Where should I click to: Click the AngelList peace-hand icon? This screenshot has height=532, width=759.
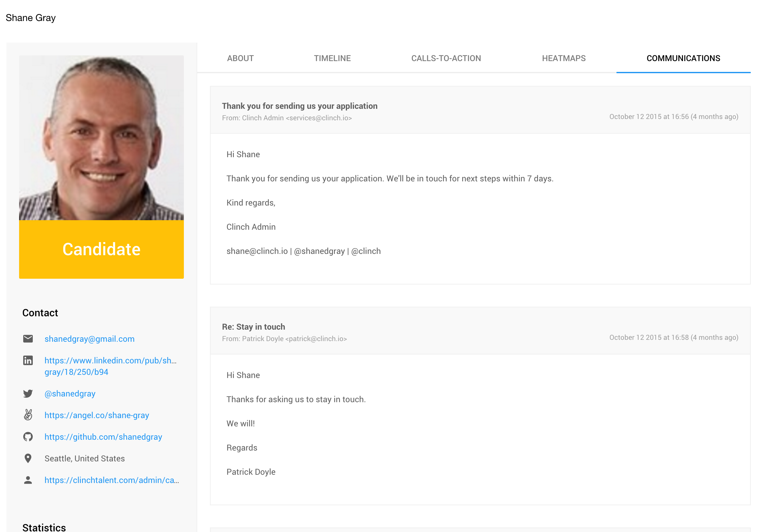point(28,415)
